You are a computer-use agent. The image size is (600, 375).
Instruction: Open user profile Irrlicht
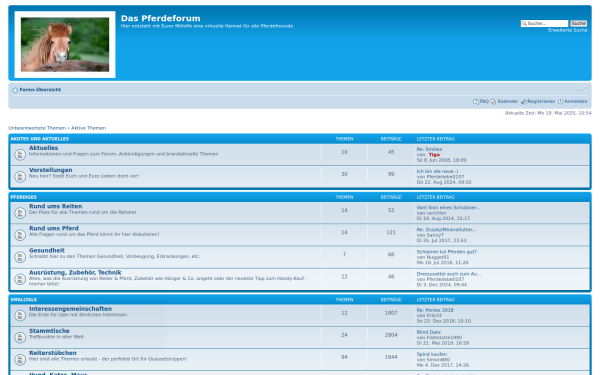coord(434,315)
